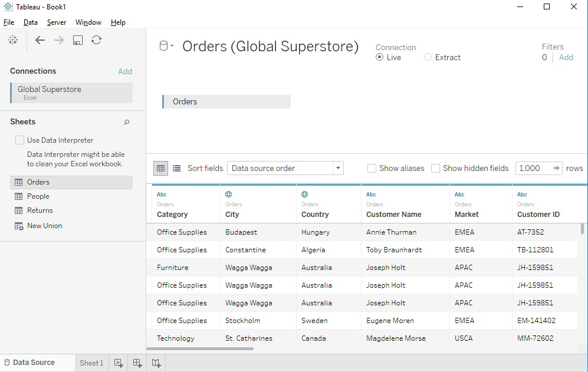Click the Abc type icon for Market

[x=459, y=194]
